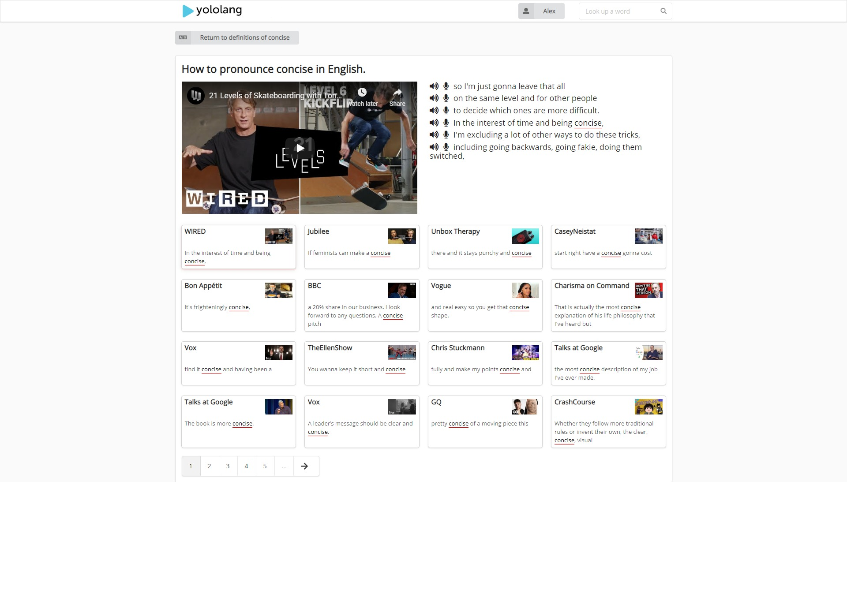Open the Alex user account button

pos(541,11)
